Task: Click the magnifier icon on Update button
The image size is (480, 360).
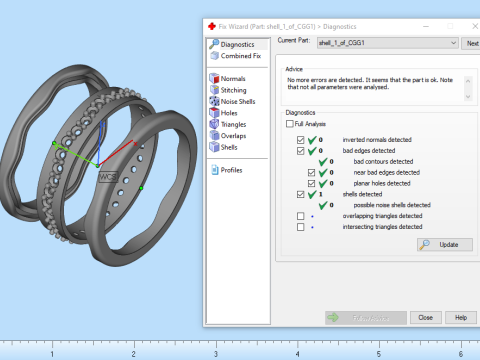Action: pyautogui.click(x=425, y=245)
